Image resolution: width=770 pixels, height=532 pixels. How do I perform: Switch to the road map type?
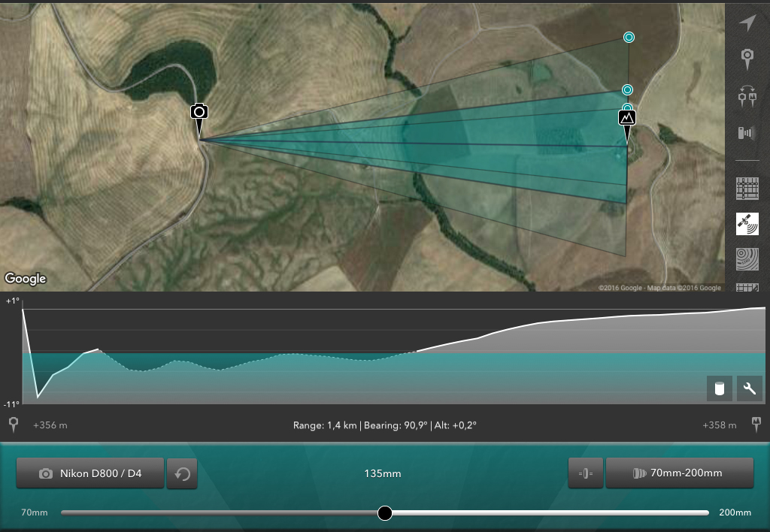coord(747,189)
